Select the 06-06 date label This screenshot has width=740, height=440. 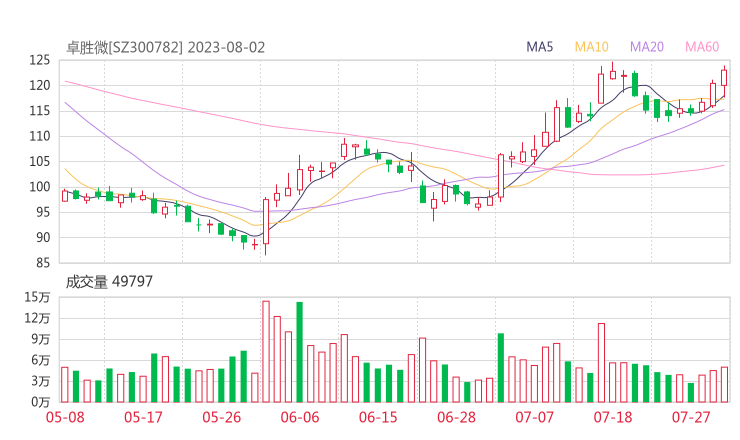point(300,418)
